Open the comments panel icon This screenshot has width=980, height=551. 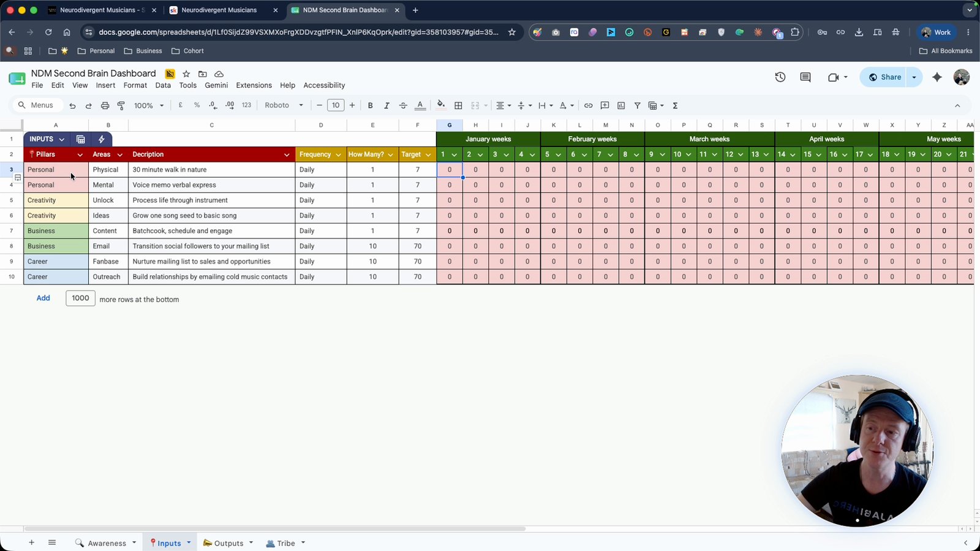coord(805,77)
